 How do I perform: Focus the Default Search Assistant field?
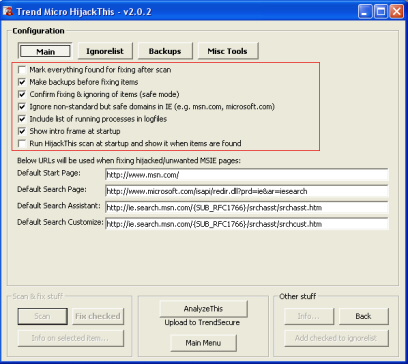[x=247, y=208]
